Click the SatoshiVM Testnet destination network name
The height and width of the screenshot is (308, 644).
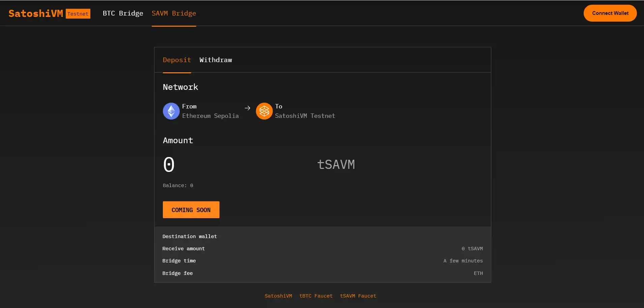click(x=305, y=116)
